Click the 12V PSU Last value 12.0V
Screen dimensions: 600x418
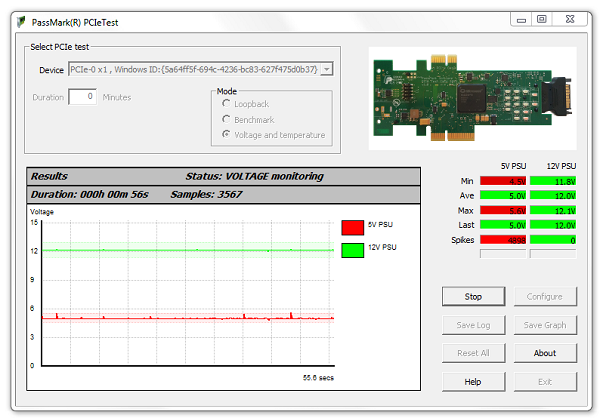(x=553, y=225)
